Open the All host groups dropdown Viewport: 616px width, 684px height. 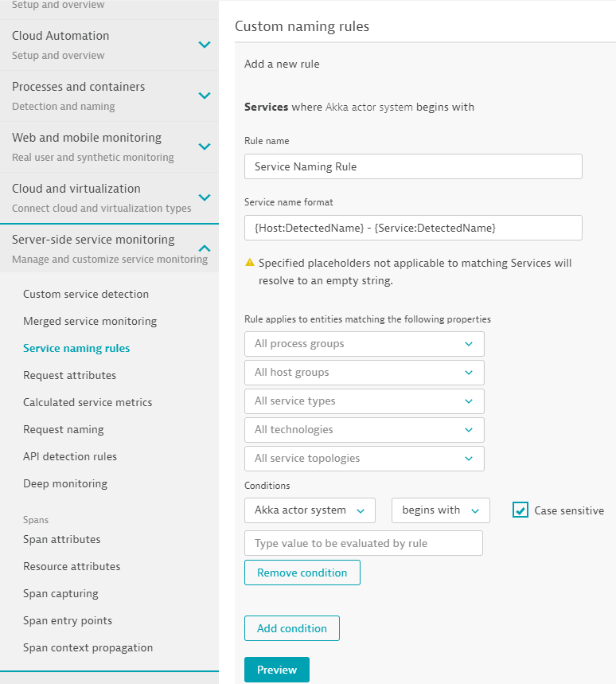click(x=364, y=373)
